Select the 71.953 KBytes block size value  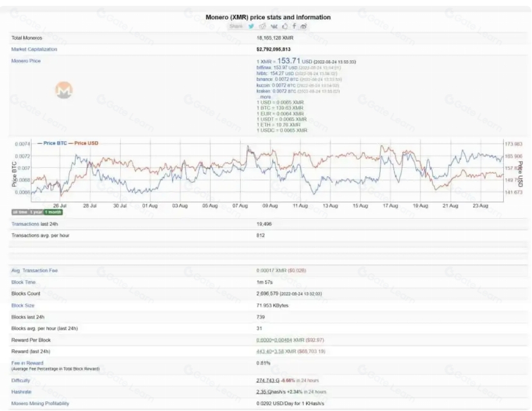(273, 305)
